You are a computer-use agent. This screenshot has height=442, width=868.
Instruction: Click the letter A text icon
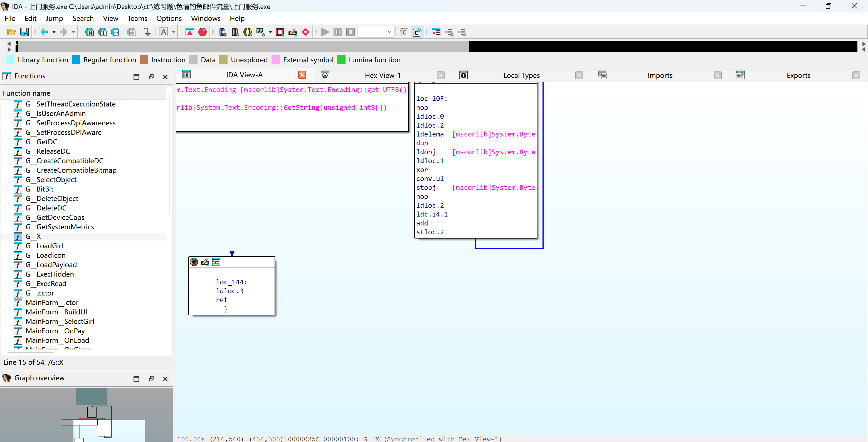pos(163,32)
